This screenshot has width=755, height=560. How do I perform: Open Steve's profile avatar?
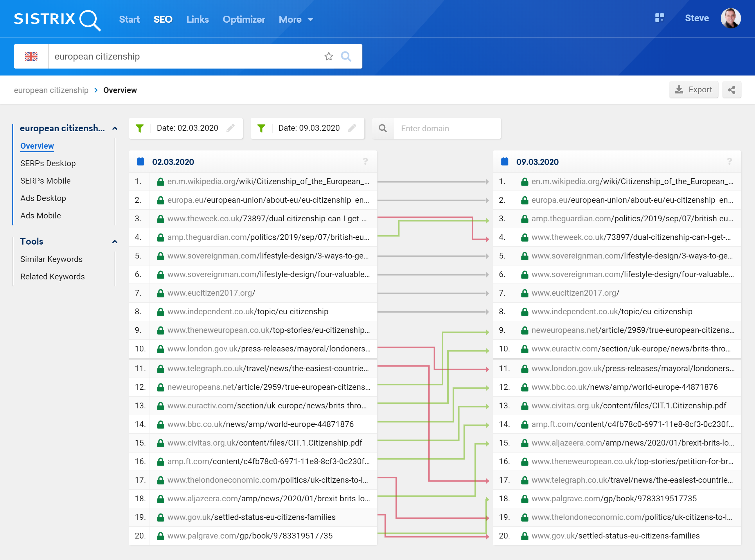(x=731, y=18)
